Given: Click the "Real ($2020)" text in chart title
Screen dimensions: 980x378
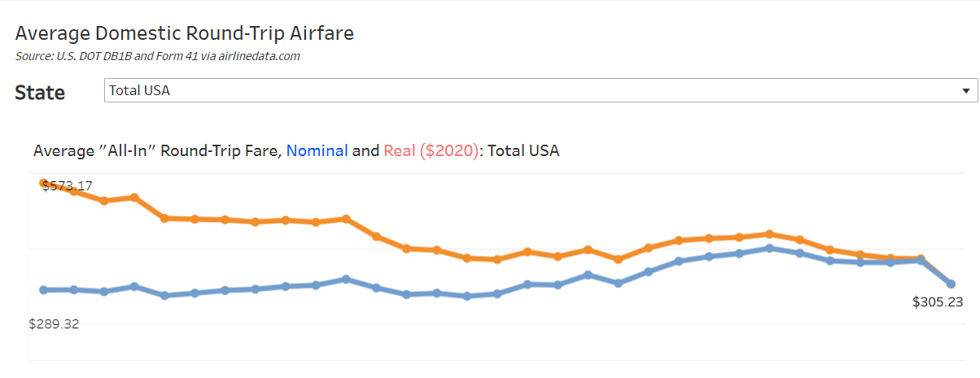Looking at the screenshot, I should pos(431,150).
